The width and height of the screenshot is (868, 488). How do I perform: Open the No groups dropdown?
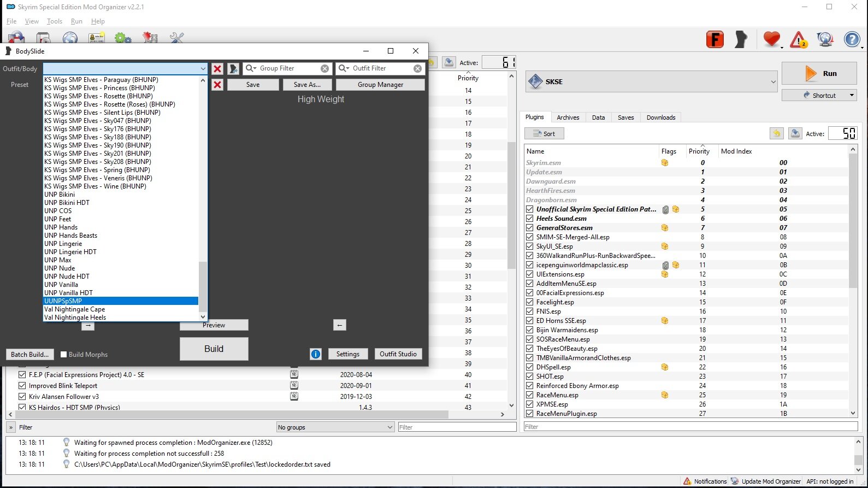pyautogui.click(x=335, y=427)
